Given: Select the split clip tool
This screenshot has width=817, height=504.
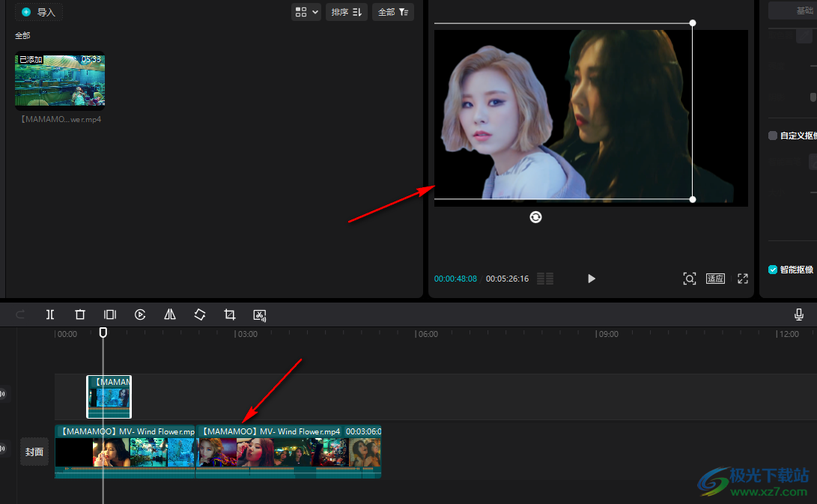Looking at the screenshot, I should pyautogui.click(x=50, y=315).
